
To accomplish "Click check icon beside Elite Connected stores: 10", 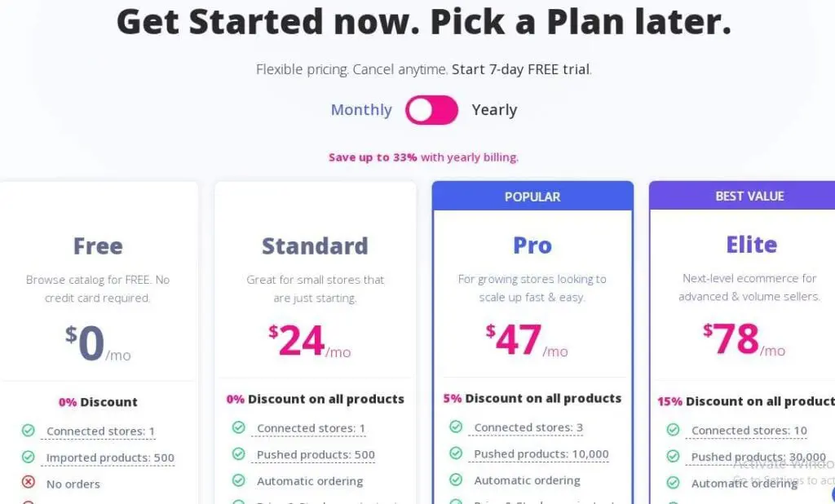I will (x=674, y=430).
